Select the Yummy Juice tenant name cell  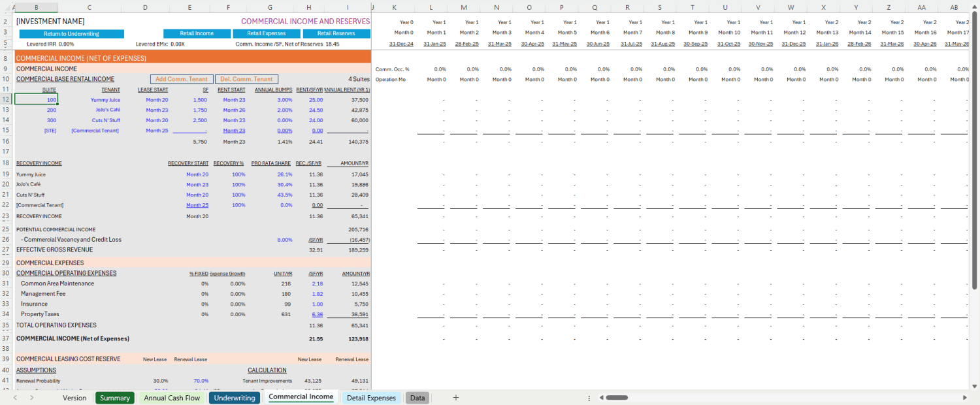coord(105,100)
